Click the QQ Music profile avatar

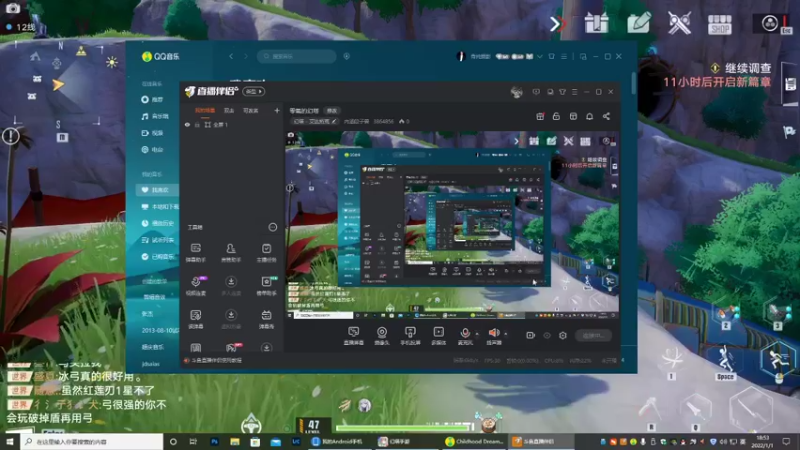(x=461, y=56)
